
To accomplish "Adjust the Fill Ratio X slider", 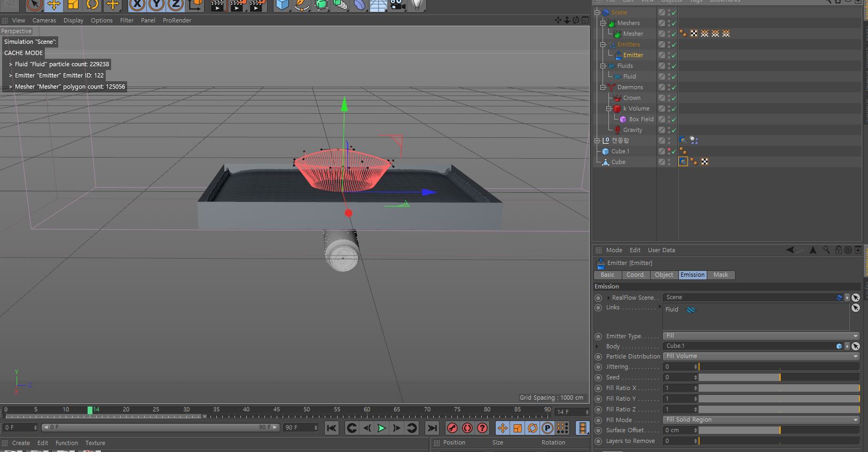I will tap(779, 388).
